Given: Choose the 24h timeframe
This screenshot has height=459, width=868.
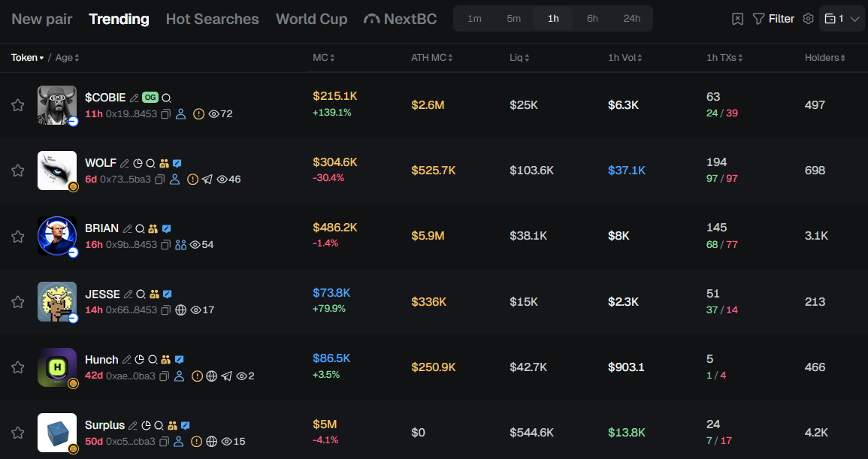Looking at the screenshot, I should [631, 19].
